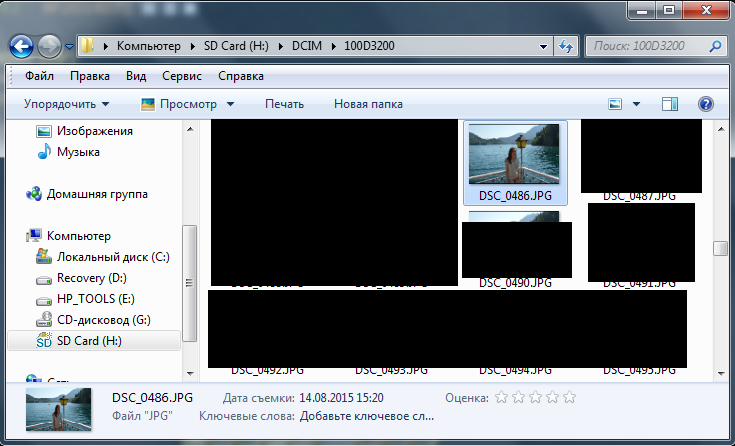Click the CD-дисковод (G:) disc icon
Screen dimensions: 735x446
click(44, 319)
